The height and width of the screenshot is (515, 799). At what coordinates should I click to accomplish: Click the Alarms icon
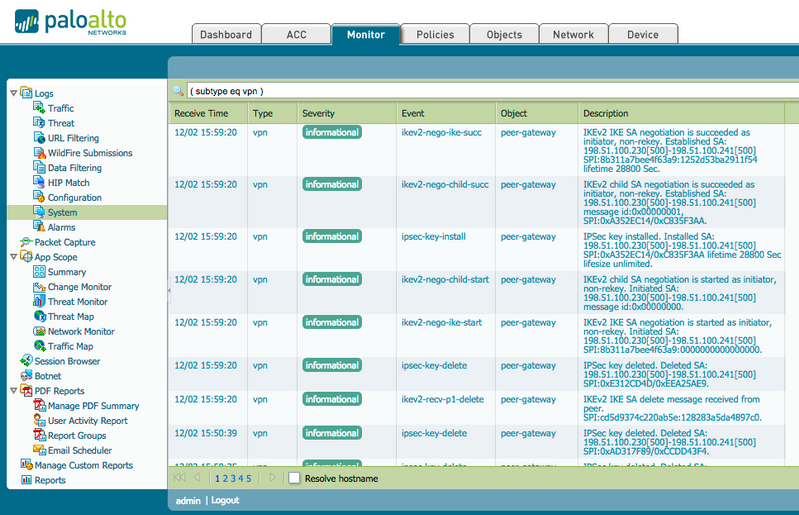point(39,226)
